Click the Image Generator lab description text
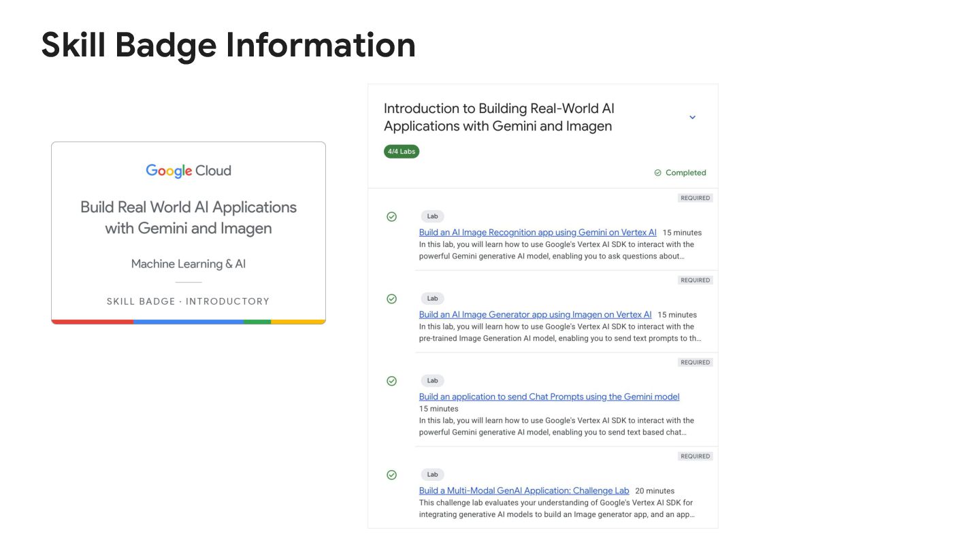 [x=560, y=333]
